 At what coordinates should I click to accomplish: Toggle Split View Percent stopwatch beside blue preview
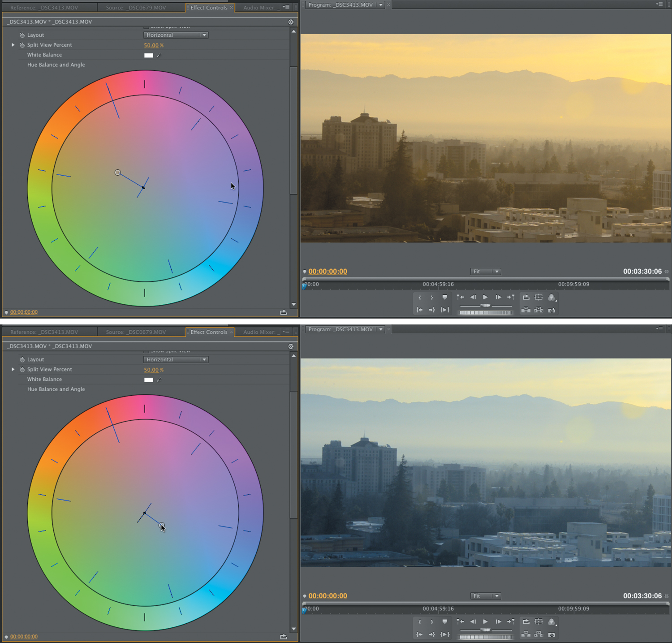coord(22,369)
